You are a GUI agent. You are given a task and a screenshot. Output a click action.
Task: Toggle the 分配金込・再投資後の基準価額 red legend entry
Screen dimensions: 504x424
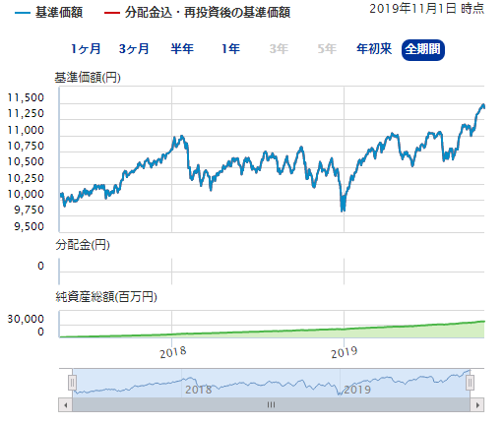pos(197,13)
